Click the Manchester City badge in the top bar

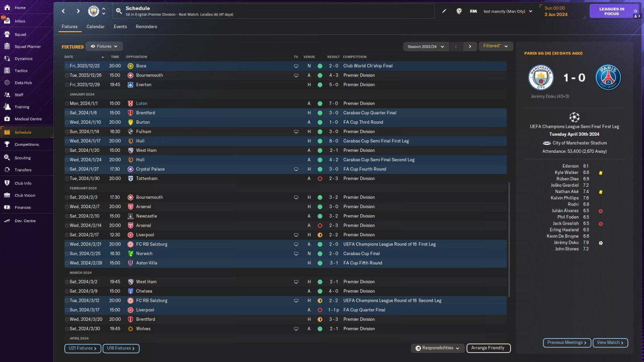[94, 11]
